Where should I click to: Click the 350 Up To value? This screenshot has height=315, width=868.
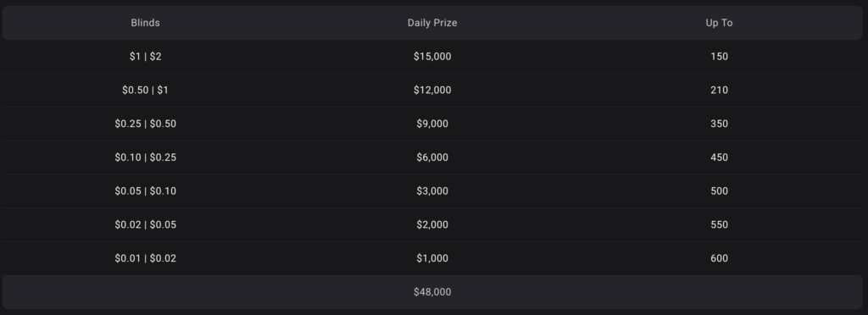click(x=719, y=124)
